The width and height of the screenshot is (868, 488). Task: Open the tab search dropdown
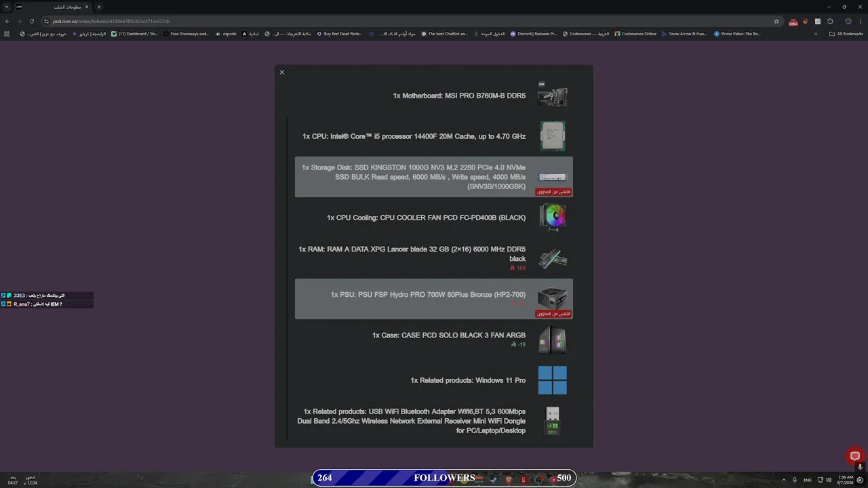(x=6, y=7)
